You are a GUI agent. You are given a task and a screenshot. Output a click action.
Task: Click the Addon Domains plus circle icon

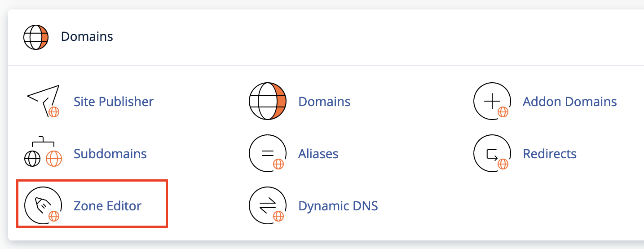[491, 101]
